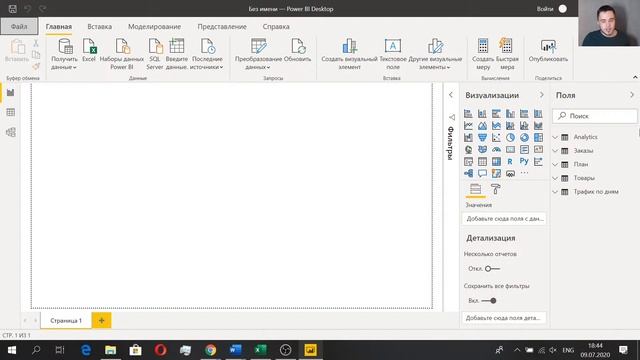Select the stacked bar chart visual

pyautogui.click(x=469, y=113)
